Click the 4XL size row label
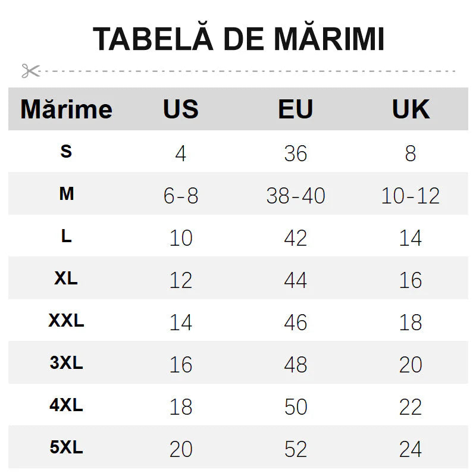The width and height of the screenshot is (476, 476). pyautogui.click(x=66, y=405)
